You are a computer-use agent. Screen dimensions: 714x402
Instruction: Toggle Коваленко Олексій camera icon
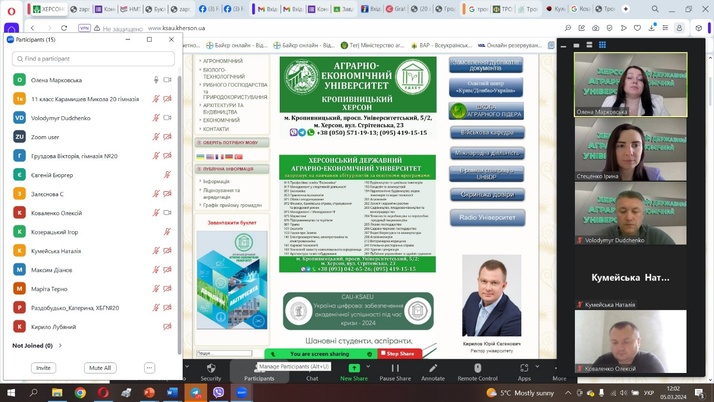[x=168, y=213]
